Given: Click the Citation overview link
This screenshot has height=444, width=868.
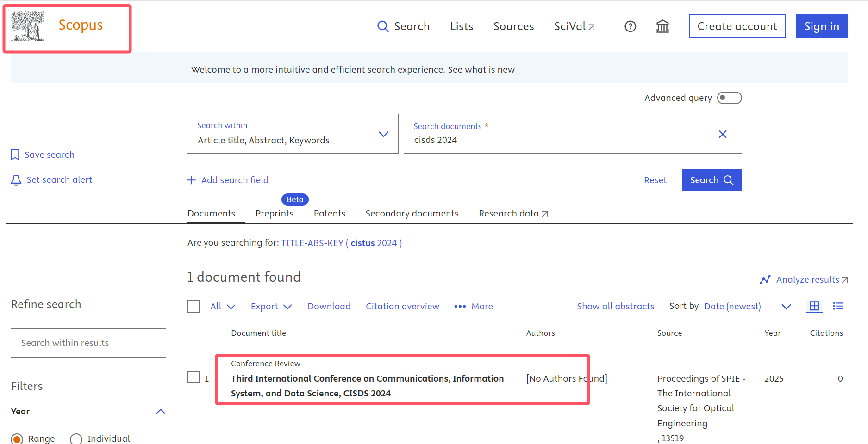Looking at the screenshot, I should point(402,307).
